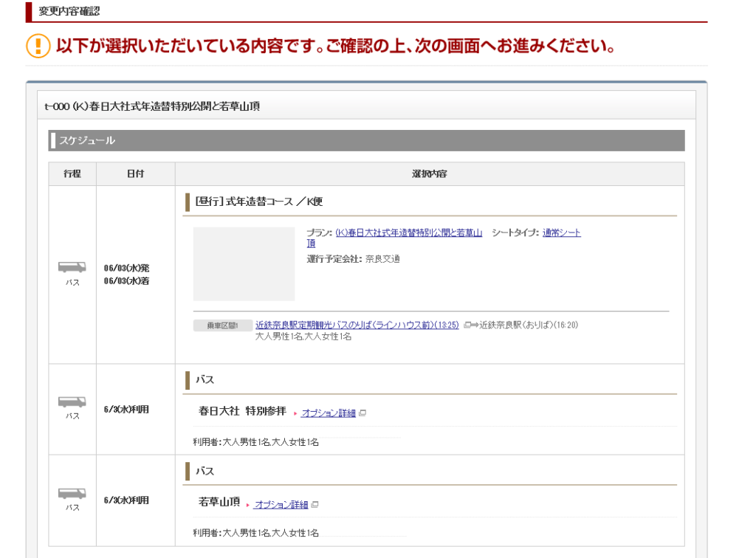Click the popup icon after the boarding stop link
Screen dimensions: 756x558
[x=467, y=325]
